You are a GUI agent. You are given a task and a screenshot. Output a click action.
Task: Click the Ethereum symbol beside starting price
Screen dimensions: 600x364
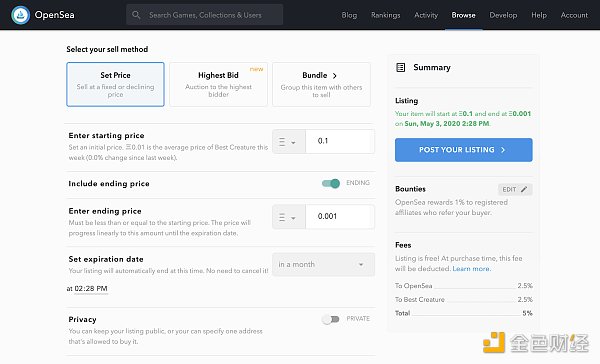point(282,142)
